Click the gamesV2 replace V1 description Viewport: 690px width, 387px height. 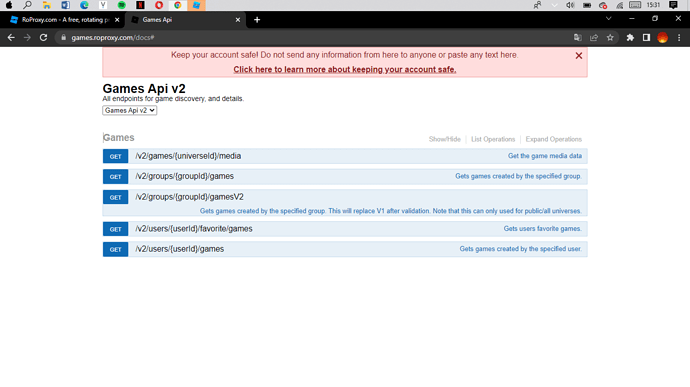coord(391,211)
